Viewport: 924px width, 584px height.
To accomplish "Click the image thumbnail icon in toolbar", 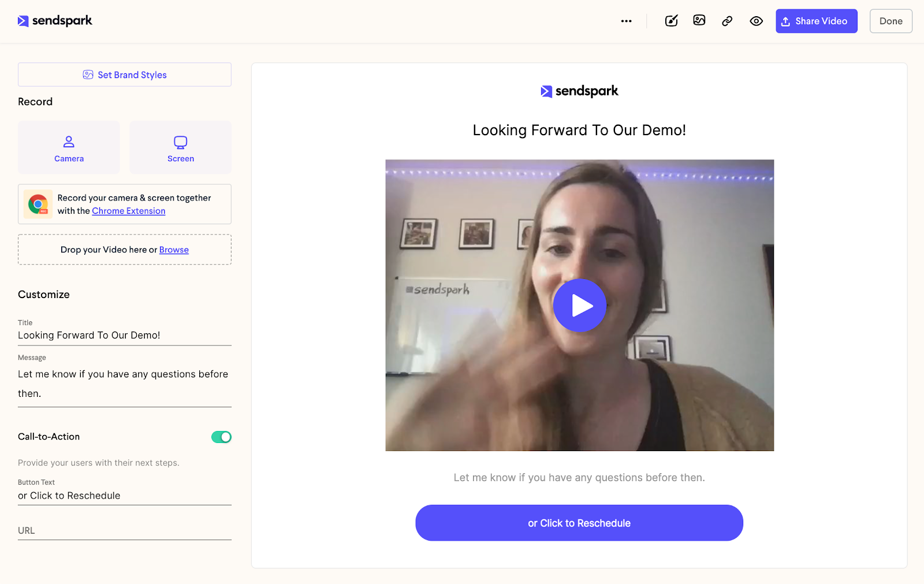I will click(699, 21).
